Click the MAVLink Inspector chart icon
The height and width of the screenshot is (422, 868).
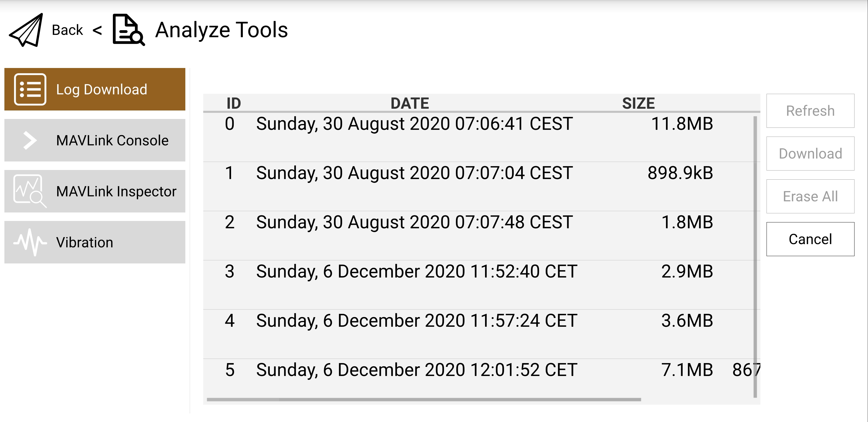[x=29, y=191]
